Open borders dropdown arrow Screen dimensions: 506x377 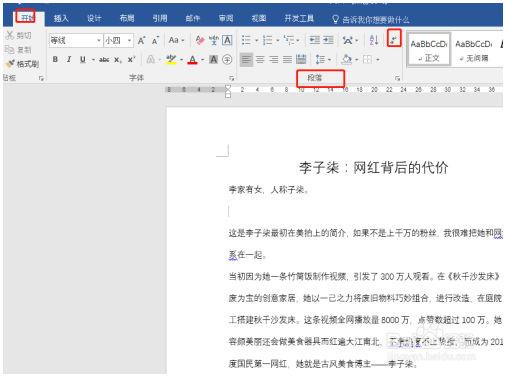pyautogui.click(x=378, y=60)
